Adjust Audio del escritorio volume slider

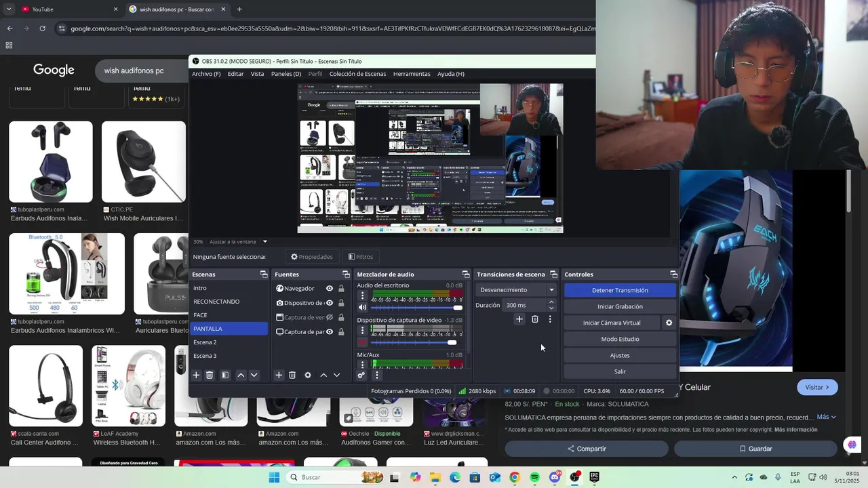click(416, 308)
